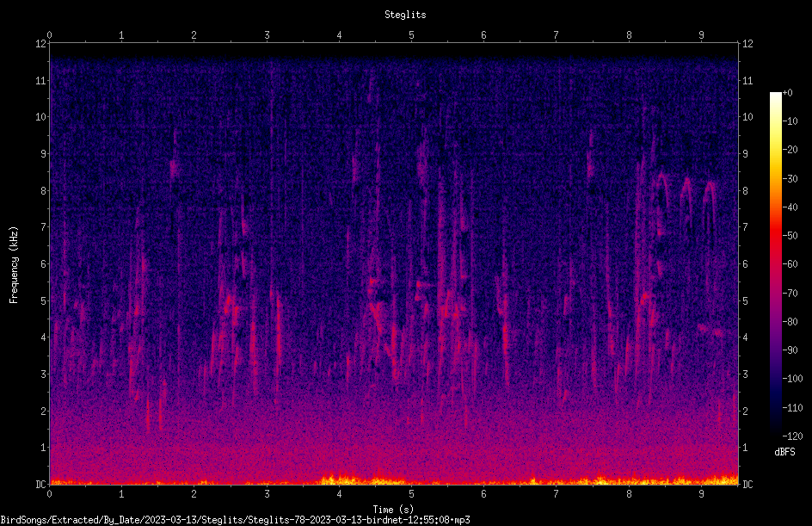Click the -50 mark on the dBFS scale
The height and width of the screenshot is (526, 812).
pyautogui.click(x=790, y=236)
